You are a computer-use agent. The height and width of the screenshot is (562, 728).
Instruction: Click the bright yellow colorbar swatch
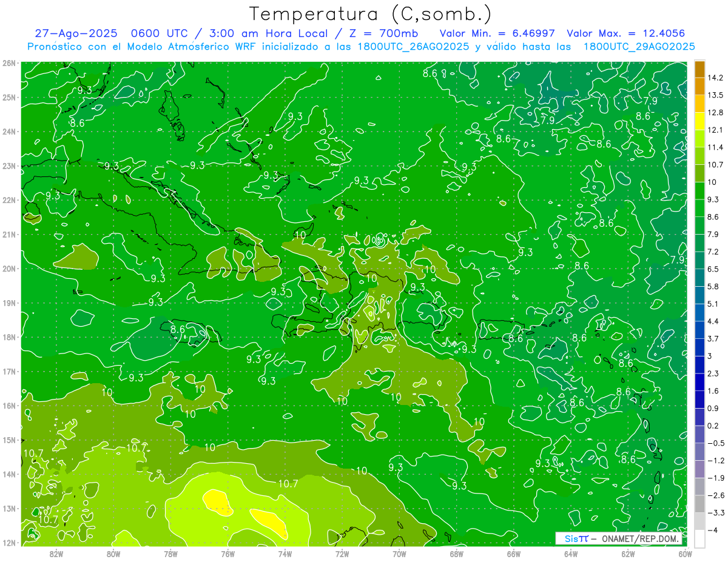(x=699, y=121)
